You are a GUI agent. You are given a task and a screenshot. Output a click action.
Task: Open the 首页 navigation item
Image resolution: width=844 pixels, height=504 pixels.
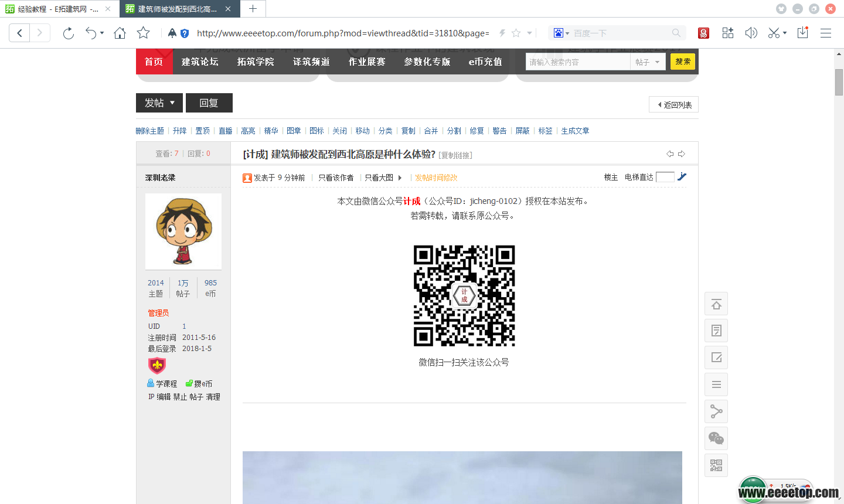[154, 62]
